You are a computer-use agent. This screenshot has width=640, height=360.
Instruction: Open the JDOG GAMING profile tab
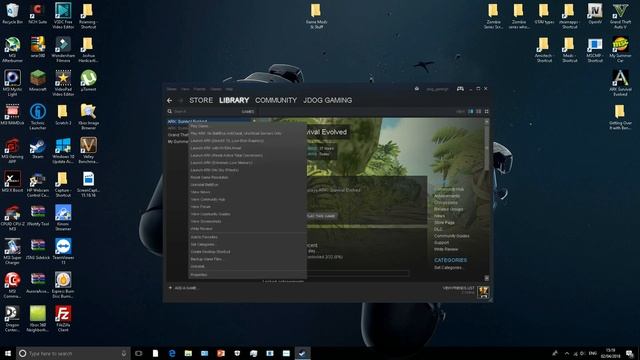pos(327,100)
